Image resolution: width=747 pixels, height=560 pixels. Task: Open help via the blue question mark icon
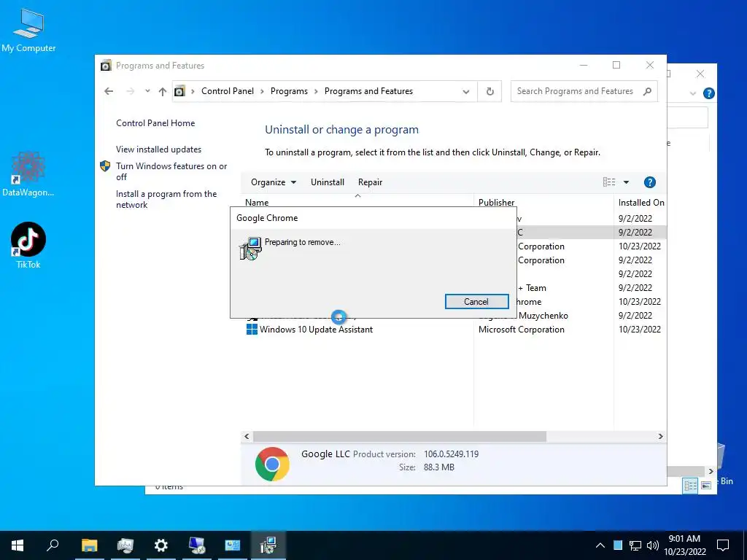[x=649, y=182]
